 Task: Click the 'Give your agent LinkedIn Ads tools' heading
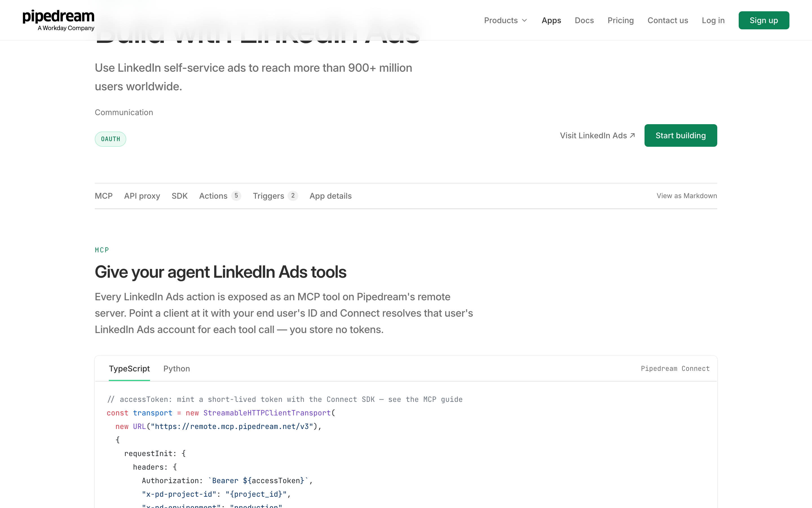pyautogui.click(x=220, y=272)
